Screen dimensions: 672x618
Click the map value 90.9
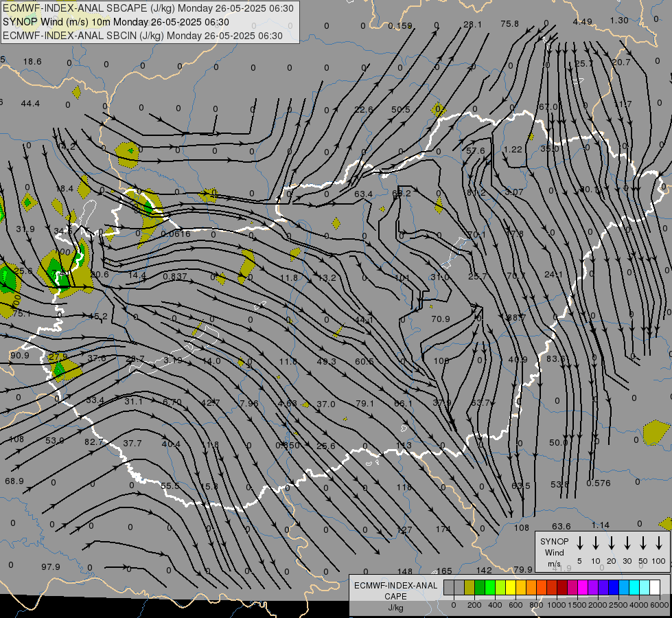click(20, 355)
